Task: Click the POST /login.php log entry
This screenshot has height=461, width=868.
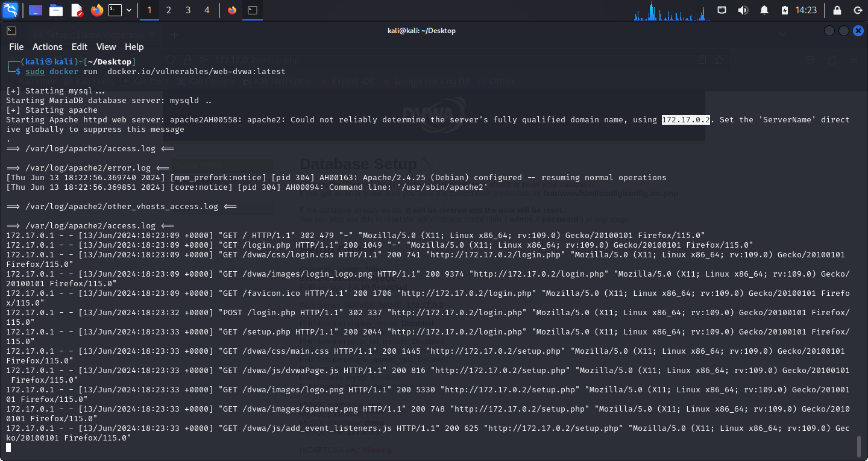Action: 428,317
